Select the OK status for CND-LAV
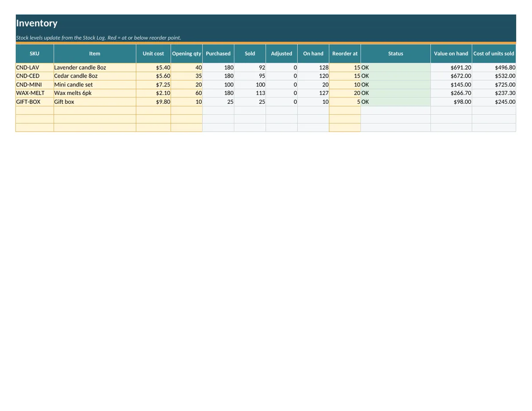This screenshot has height=411, width=532. click(x=396, y=67)
